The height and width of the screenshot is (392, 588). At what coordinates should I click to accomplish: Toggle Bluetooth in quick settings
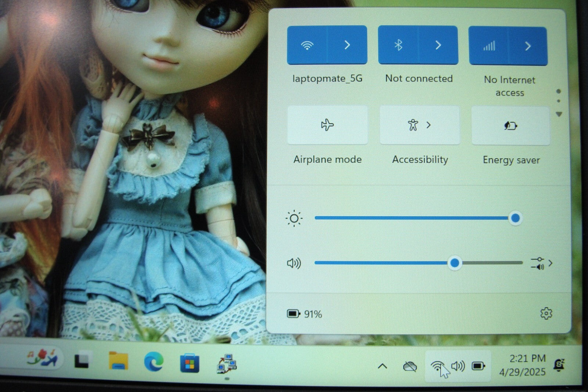pyautogui.click(x=398, y=45)
